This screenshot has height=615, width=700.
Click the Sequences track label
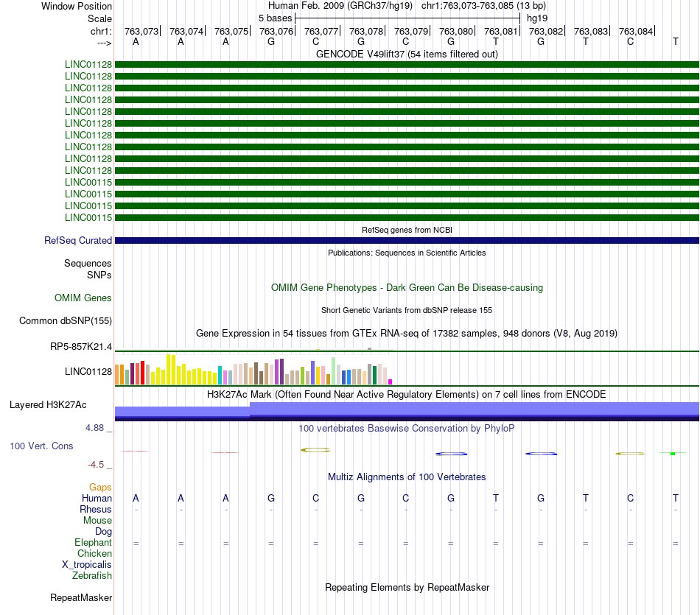(x=88, y=264)
